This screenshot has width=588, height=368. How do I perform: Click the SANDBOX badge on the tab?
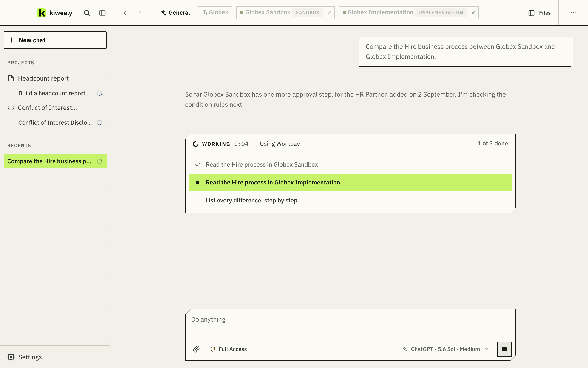[307, 13]
